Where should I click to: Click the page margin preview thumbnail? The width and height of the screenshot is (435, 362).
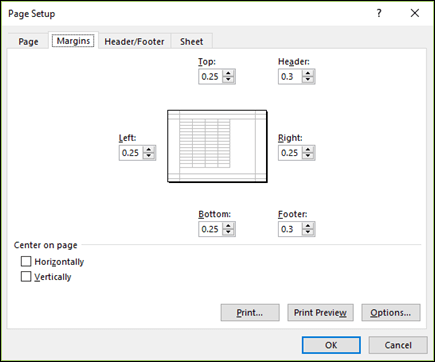pyautogui.click(x=217, y=146)
